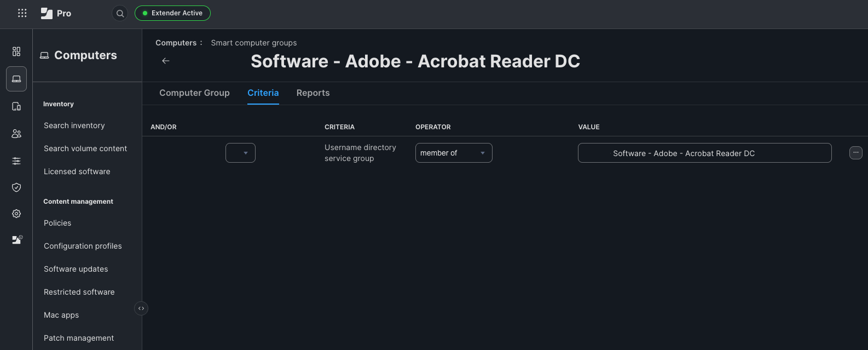
Task: Click the 'Username directory service group' criteria text
Action: click(x=360, y=153)
